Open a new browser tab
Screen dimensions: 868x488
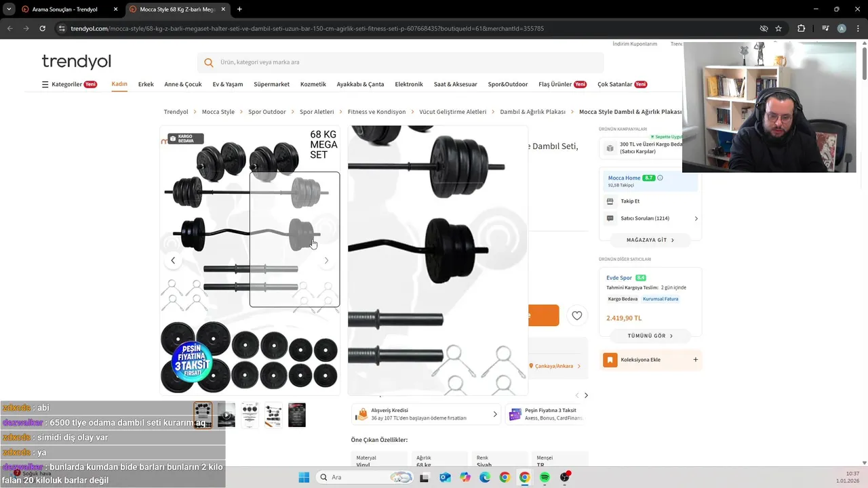[239, 9]
